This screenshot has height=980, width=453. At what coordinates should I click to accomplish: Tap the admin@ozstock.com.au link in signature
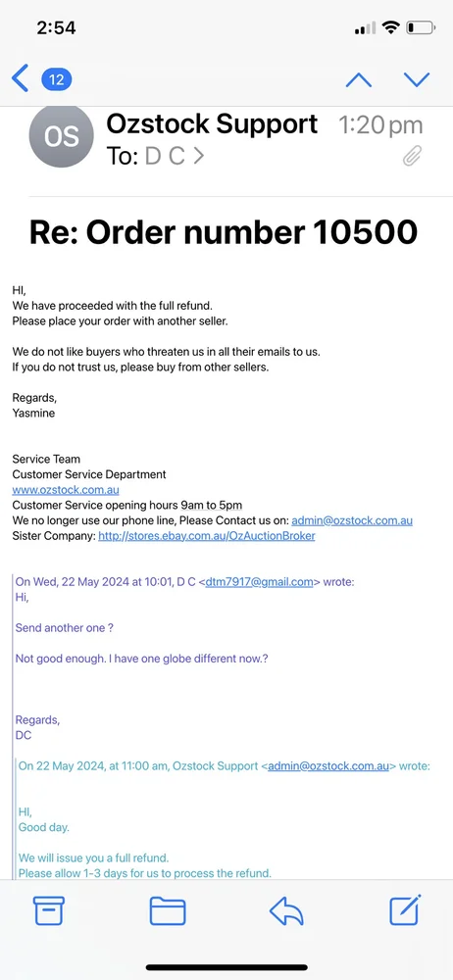(x=352, y=520)
